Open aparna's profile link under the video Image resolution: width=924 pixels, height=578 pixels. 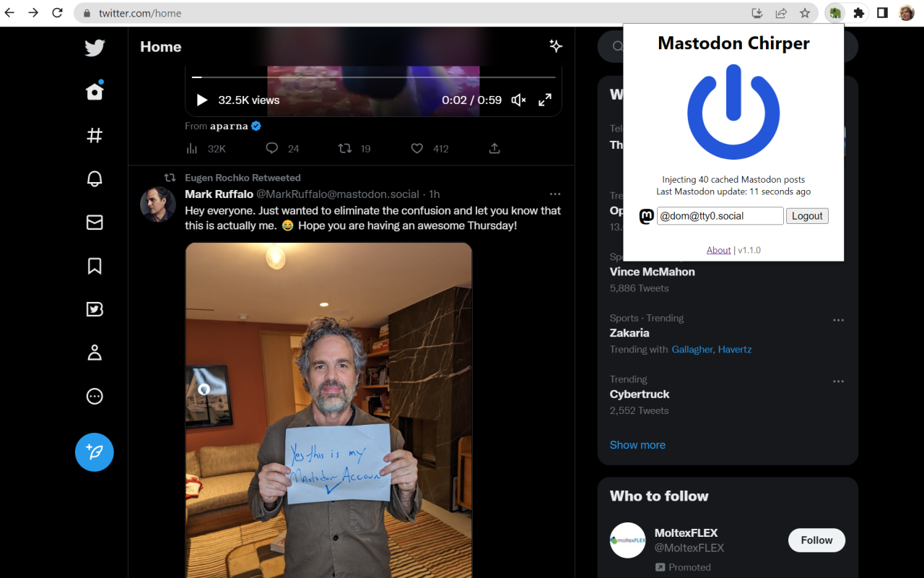click(x=236, y=126)
